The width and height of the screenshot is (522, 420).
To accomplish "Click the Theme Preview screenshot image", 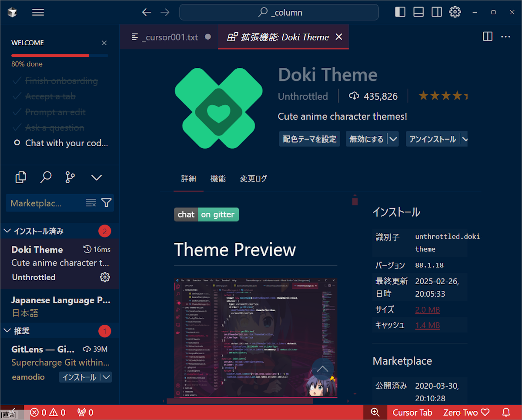I will (256, 338).
